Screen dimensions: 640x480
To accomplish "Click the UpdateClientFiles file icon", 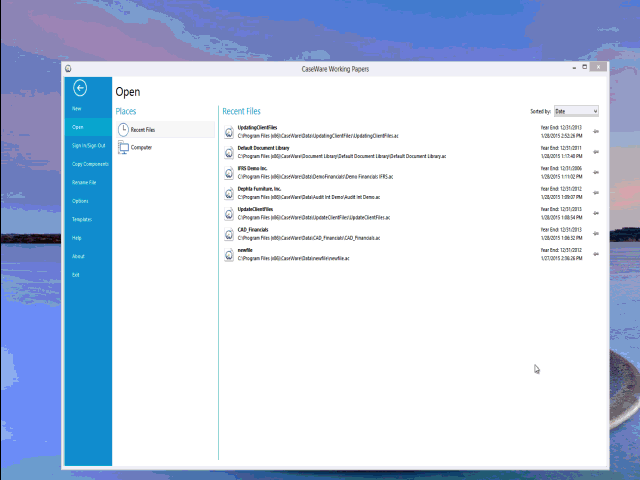I will click(x=229, y=213).
